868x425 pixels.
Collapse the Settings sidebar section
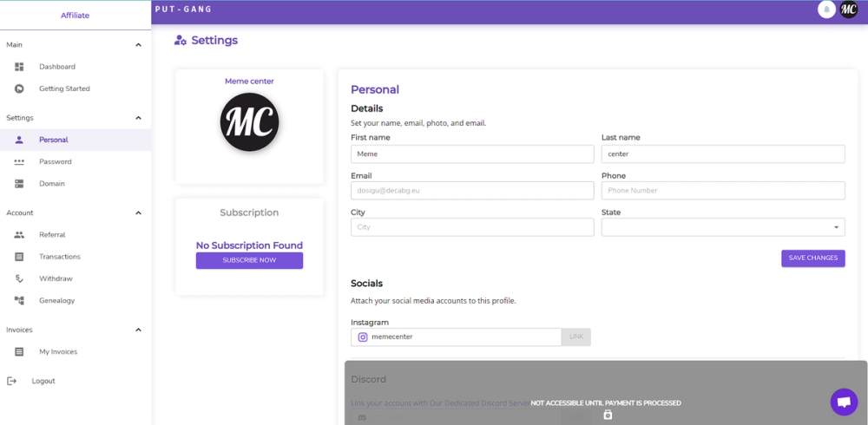pyautogui.click(x=138, y=118)
